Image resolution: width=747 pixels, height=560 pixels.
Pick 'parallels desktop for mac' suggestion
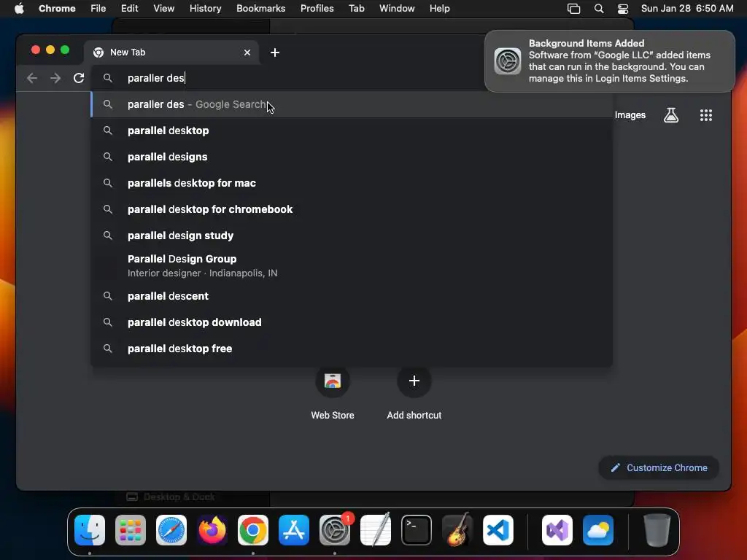pos(352,183)
